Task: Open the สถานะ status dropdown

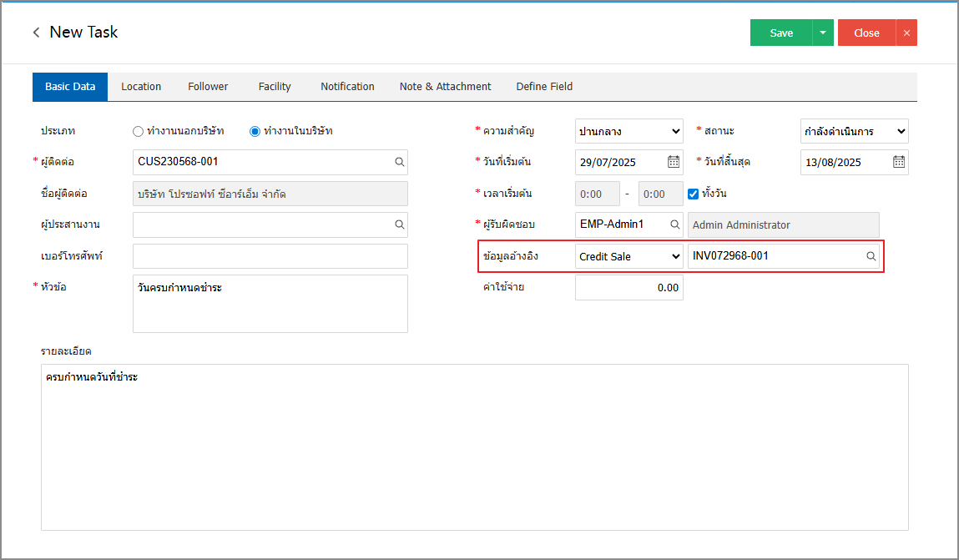Action: point(854,131)
